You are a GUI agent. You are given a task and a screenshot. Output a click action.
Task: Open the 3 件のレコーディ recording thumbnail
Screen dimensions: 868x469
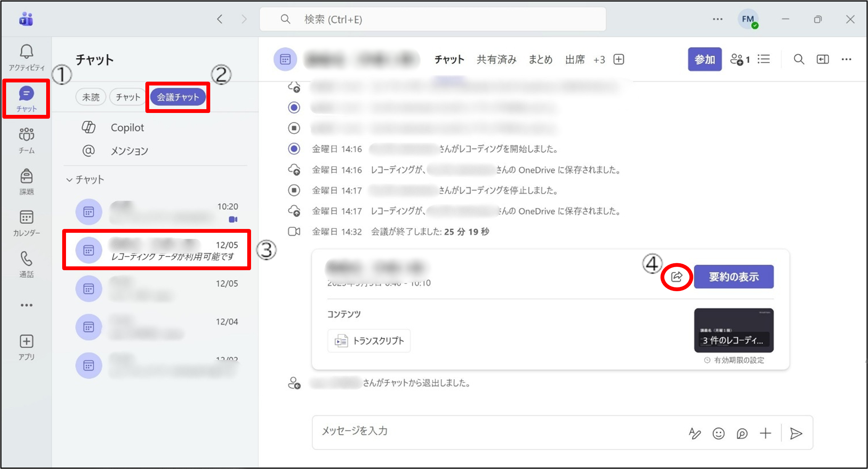tap(733, 330)
